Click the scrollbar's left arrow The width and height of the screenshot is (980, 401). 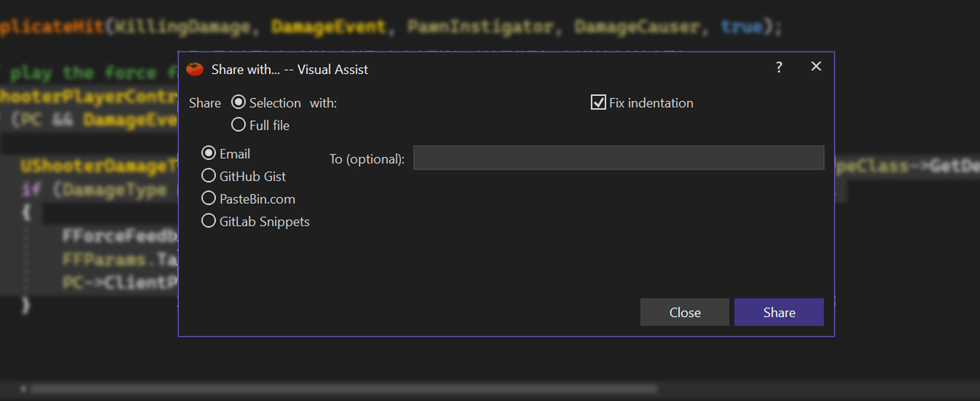pos(23,388)
